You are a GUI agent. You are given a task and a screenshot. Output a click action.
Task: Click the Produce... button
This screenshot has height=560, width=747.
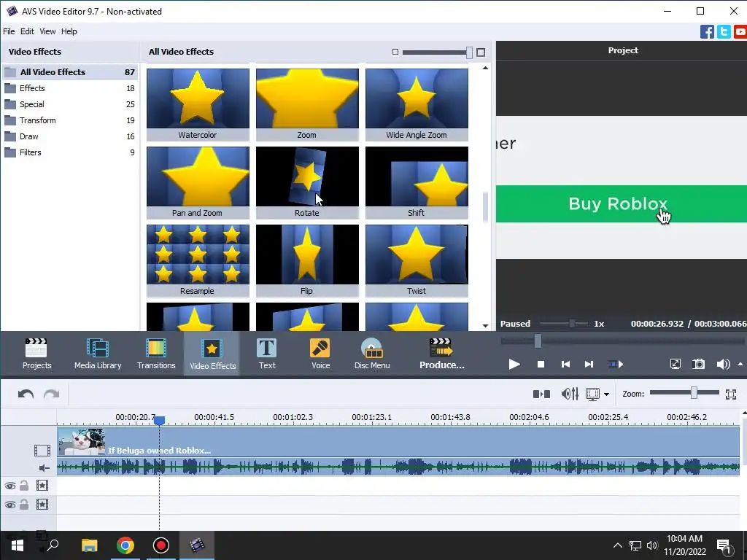[441, 354]
